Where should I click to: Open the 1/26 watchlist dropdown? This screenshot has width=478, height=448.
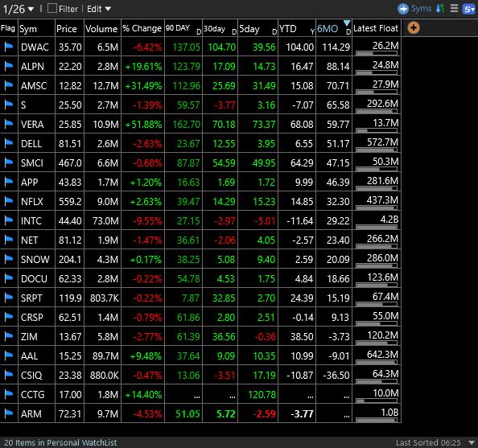tap(18, 9)
